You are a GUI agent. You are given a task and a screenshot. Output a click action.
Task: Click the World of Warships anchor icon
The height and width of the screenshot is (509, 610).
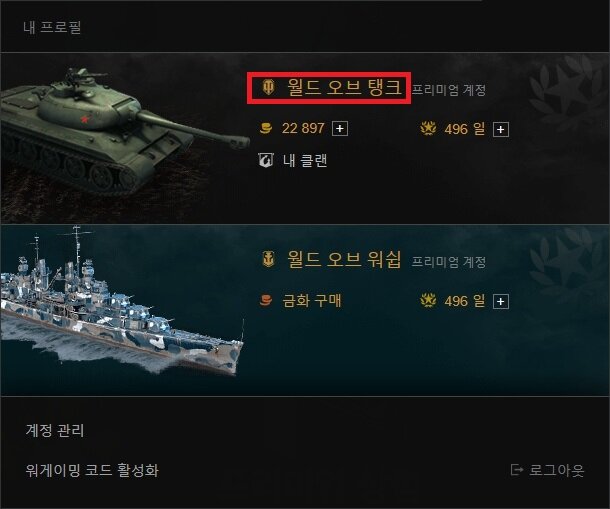pyautogui.click(x=268, y=259)
